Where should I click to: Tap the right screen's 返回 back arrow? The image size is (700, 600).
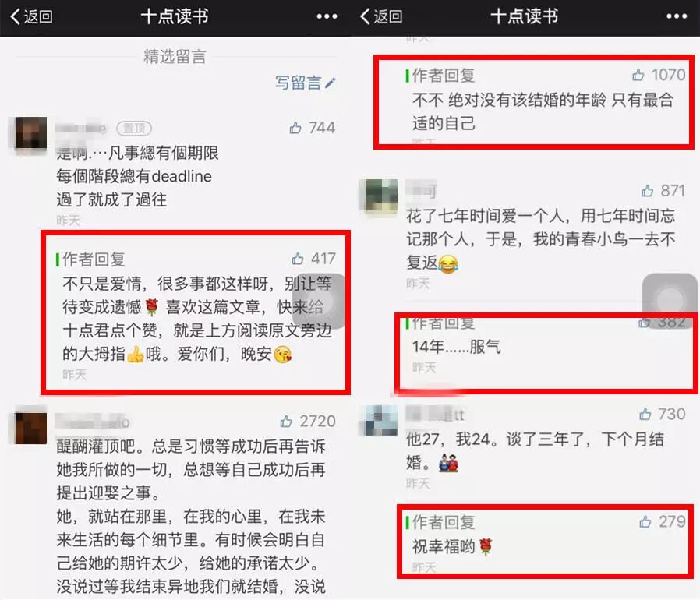[x=381, y=16]
